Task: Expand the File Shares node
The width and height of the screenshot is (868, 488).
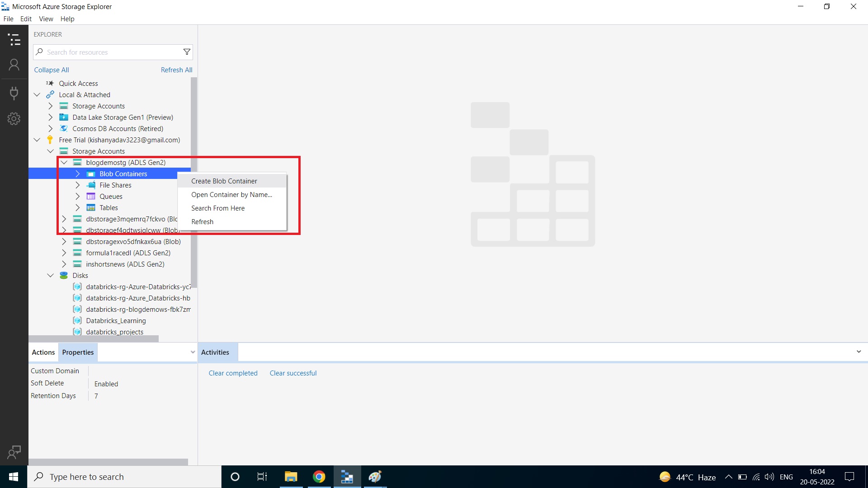Action: point(78,185)
